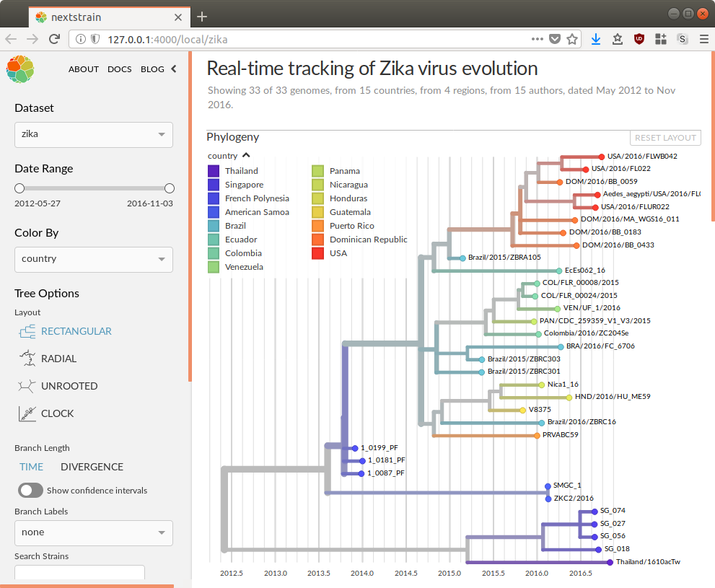Open the Dataset dropdown showing zika

pyautogui.click(x=93, y=134)
